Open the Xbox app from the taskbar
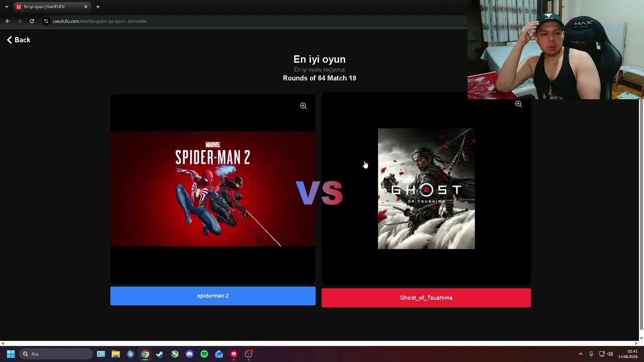 coord(175,354)
